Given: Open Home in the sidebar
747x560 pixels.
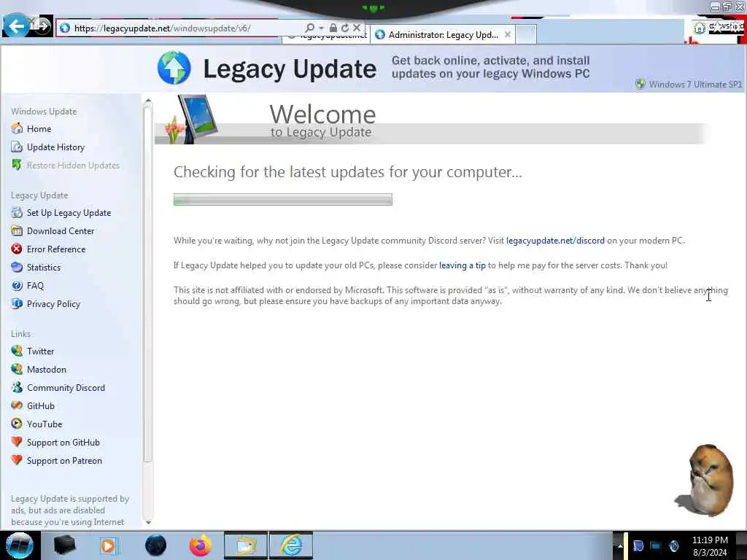Looking at the screenshot, I should pos(39,129).
